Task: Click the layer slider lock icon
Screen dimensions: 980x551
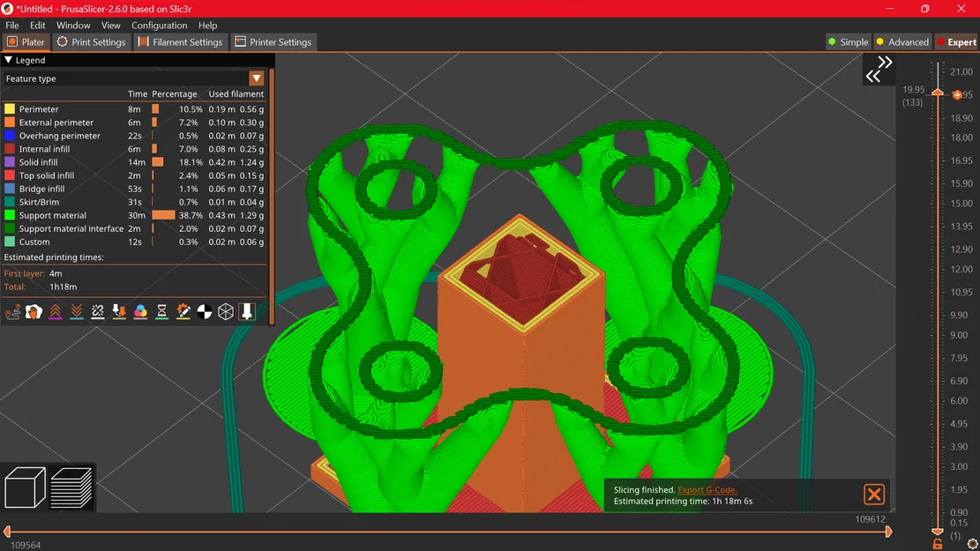Action: [x=938, y=544]
